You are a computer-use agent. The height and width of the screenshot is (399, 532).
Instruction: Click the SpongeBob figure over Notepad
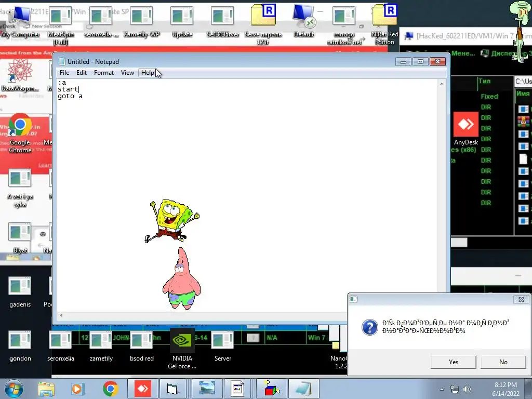(x=172, y=220)
